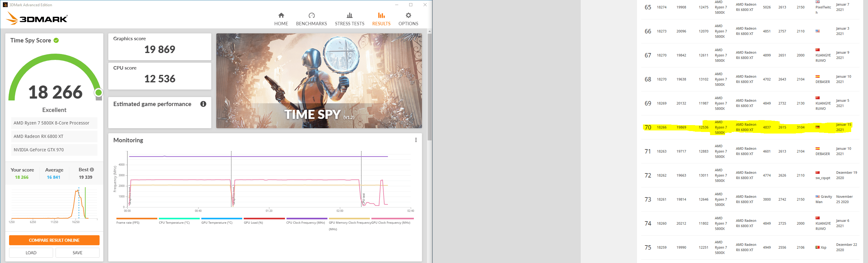This screenshot has height=263, width=868.
Task: Click the PixelTwitch username in rank 65 row
Action: (x=823, y=10)
